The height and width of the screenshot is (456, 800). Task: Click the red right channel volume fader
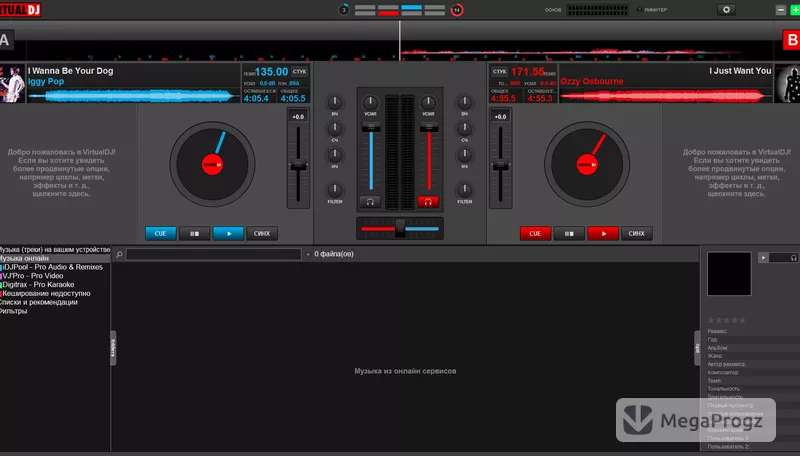pos(429,127)
